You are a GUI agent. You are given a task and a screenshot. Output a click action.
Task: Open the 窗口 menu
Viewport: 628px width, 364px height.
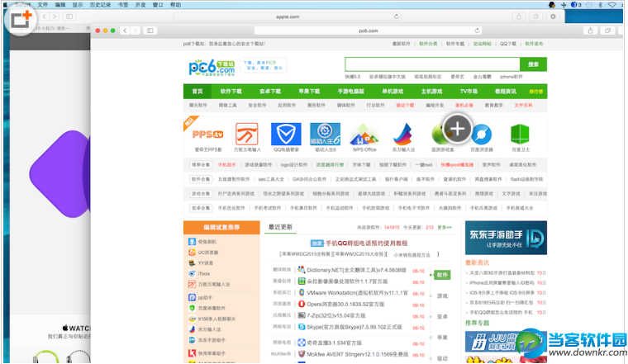coord(158,5)
